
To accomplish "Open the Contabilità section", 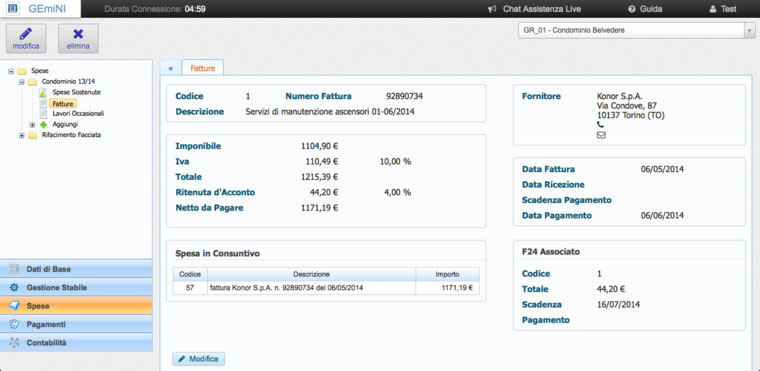I will click(x=76, y=343).
